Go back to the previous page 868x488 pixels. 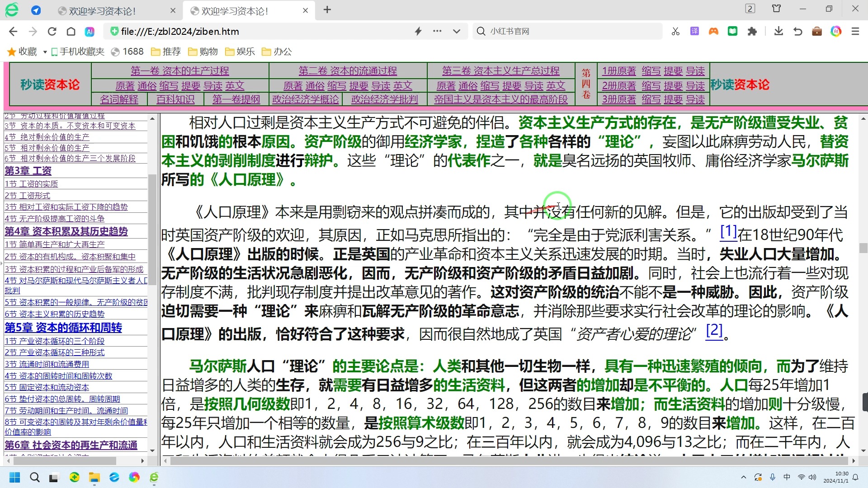coord(13,31)
